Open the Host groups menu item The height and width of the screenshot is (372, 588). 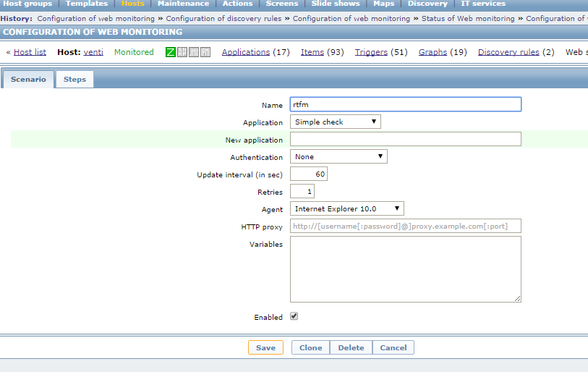click(x=27, y=4)
